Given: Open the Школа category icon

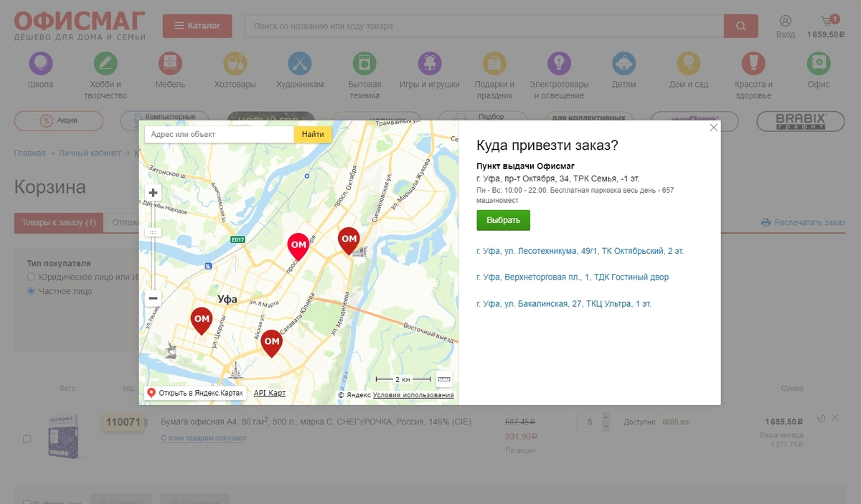Looking at the screenshot, I should [41, 64].
